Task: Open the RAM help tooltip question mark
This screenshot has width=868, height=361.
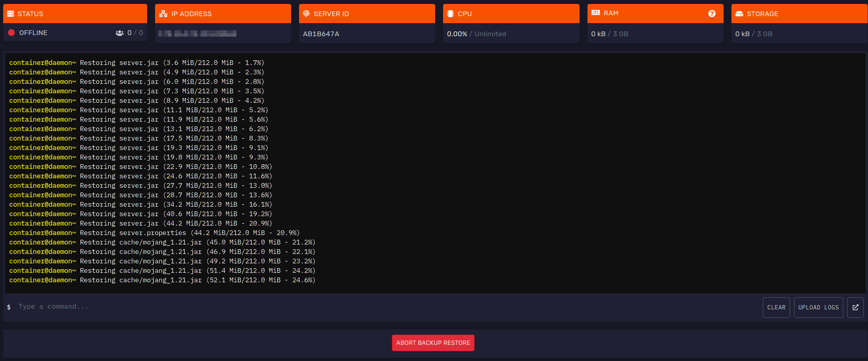Action: (x=711, y=13)
